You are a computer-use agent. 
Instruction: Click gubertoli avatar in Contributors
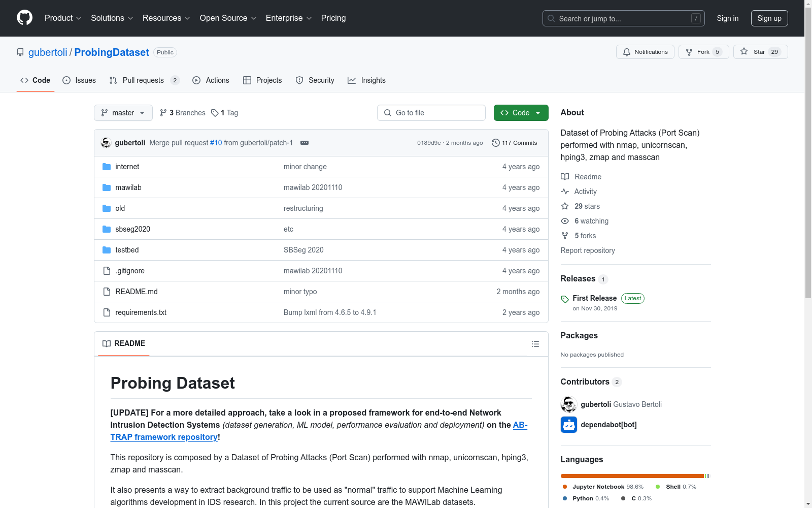(x=569, y=404)
